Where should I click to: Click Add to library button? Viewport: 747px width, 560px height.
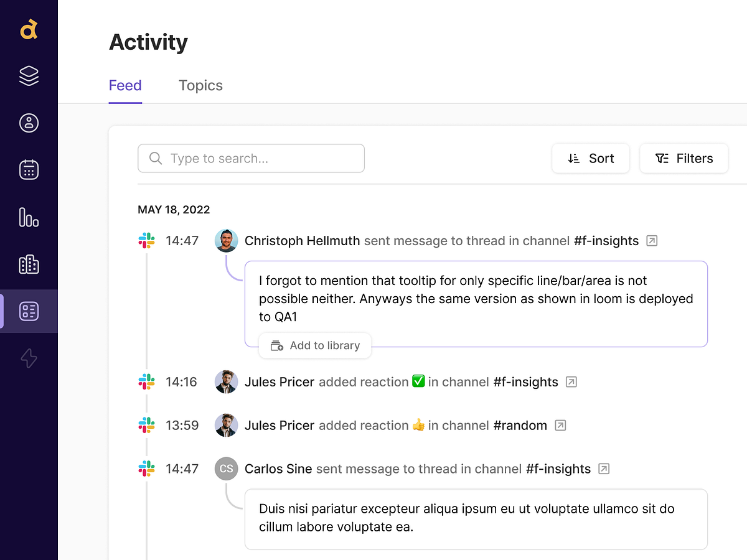[315, 345]
